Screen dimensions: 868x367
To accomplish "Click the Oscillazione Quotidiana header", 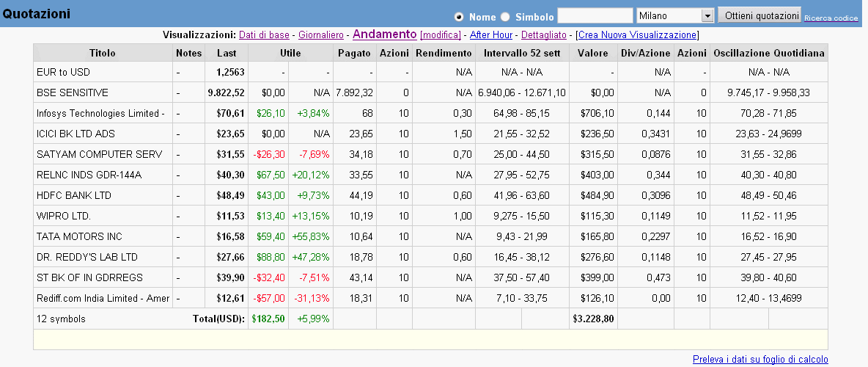I will coord(769,54).
